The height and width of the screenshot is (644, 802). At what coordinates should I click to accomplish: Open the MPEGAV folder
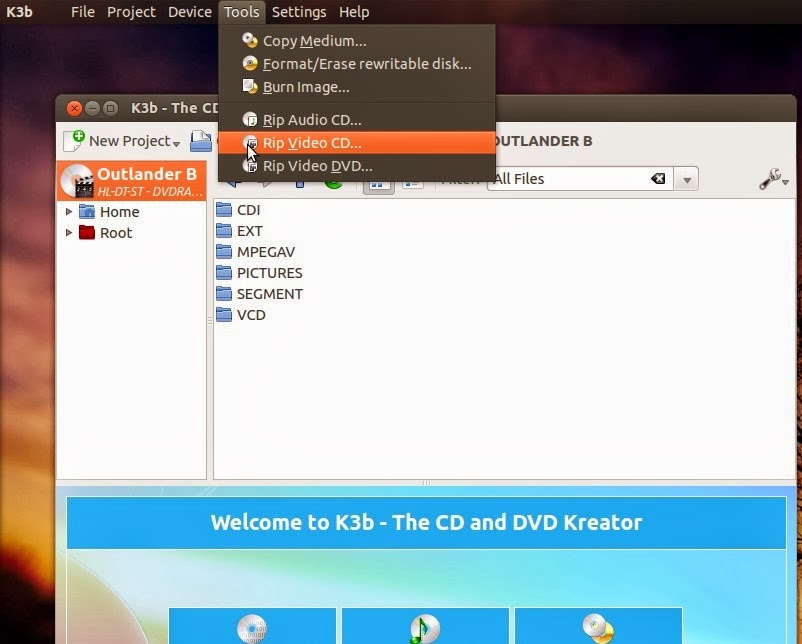pos(266,252)
